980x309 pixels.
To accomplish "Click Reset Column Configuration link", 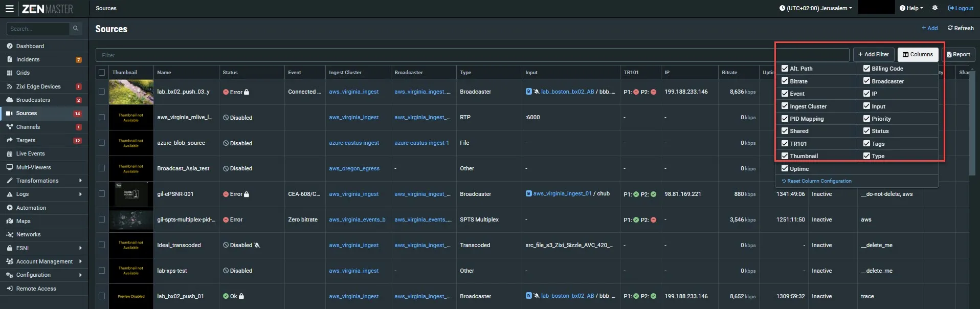I will coord(817,181).
